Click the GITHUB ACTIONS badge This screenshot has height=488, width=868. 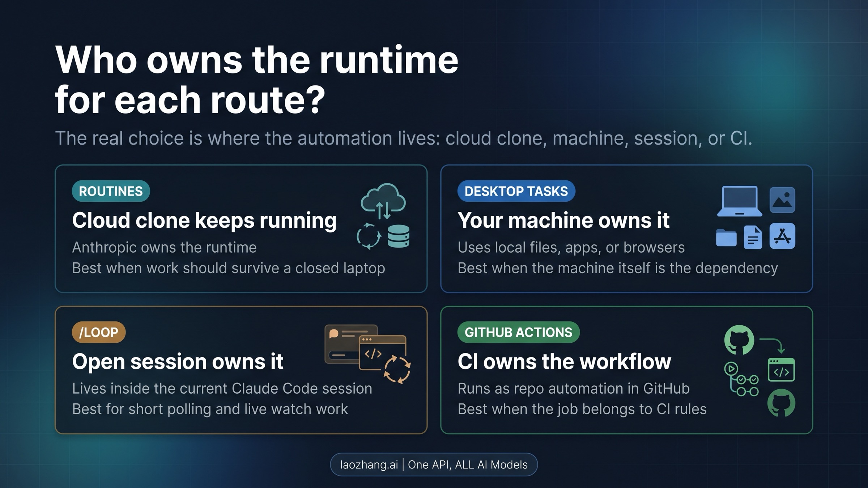519,332
